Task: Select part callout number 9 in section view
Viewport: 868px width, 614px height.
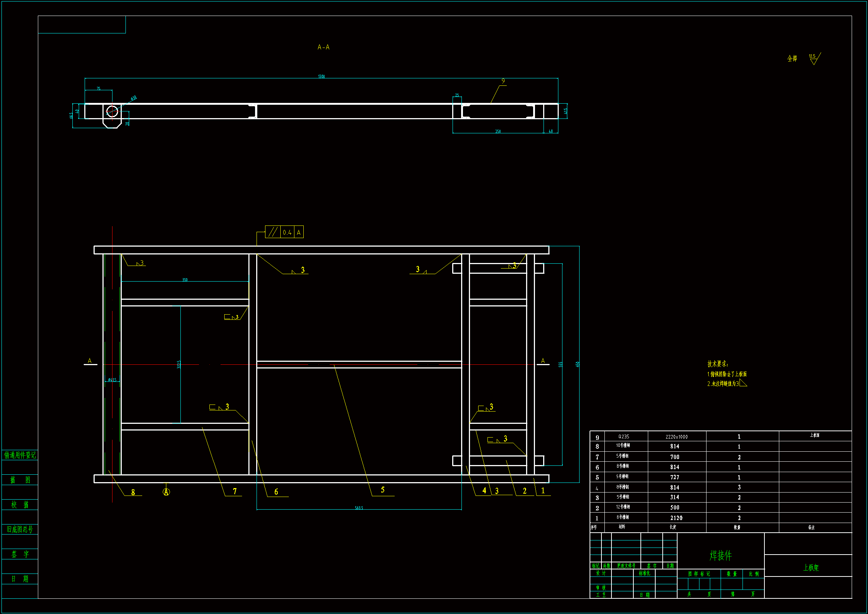Action: 503,81
